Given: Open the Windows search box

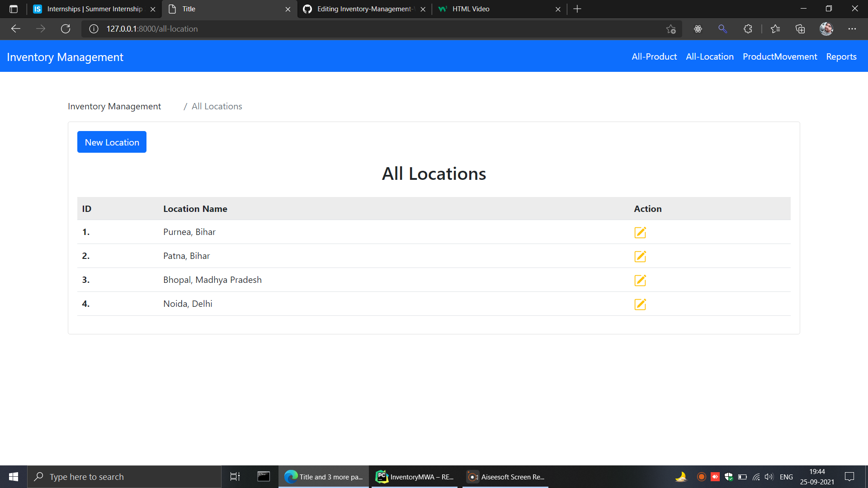Looking at the screenshot, I should click(124, 476).
